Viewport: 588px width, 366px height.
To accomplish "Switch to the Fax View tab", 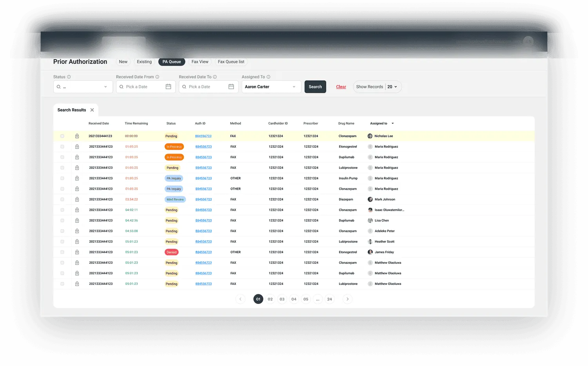I will [x=200, y=62].
